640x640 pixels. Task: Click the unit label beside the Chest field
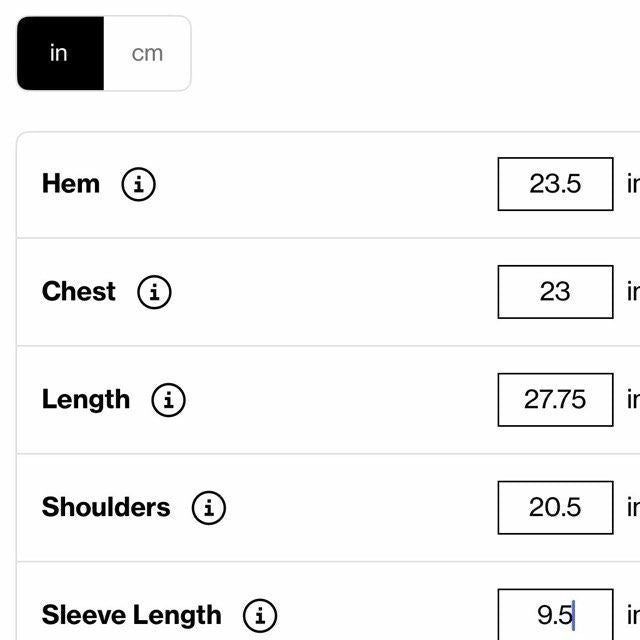(632, 292)
